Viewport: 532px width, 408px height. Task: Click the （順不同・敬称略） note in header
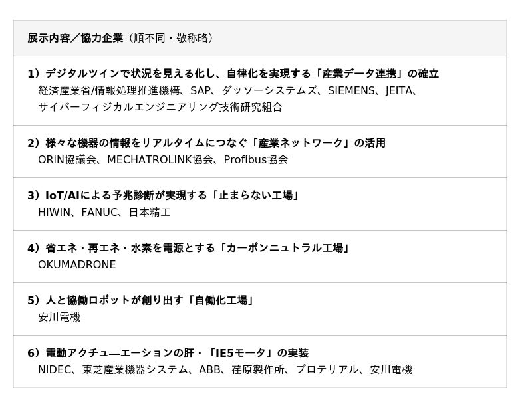[172, 38]
